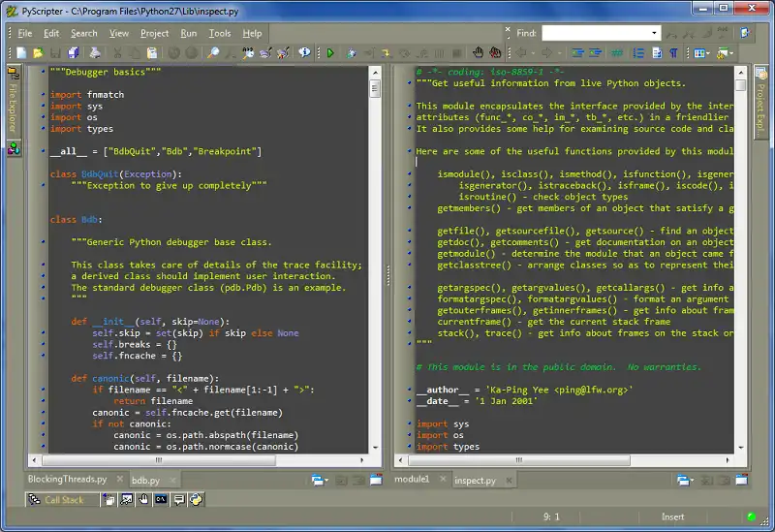Select the inspect.py tab
Viewport: 775px width, 532px height.
(x=475, y=480)
